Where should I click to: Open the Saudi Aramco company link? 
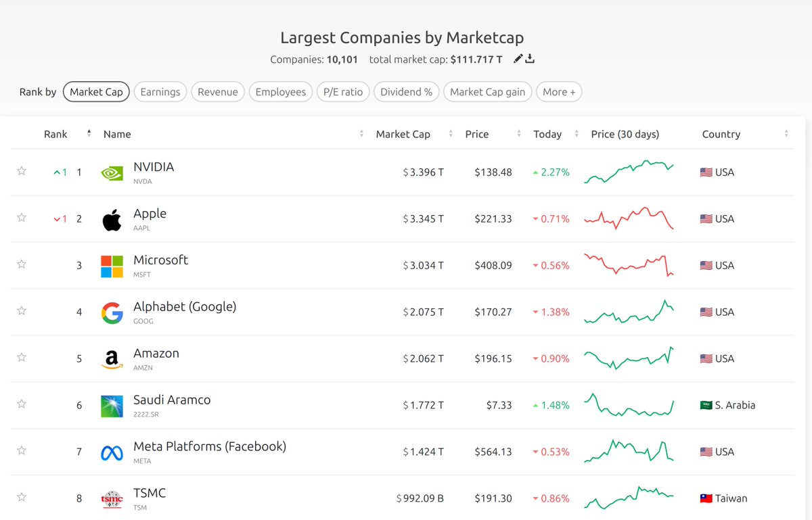[172, 400]
